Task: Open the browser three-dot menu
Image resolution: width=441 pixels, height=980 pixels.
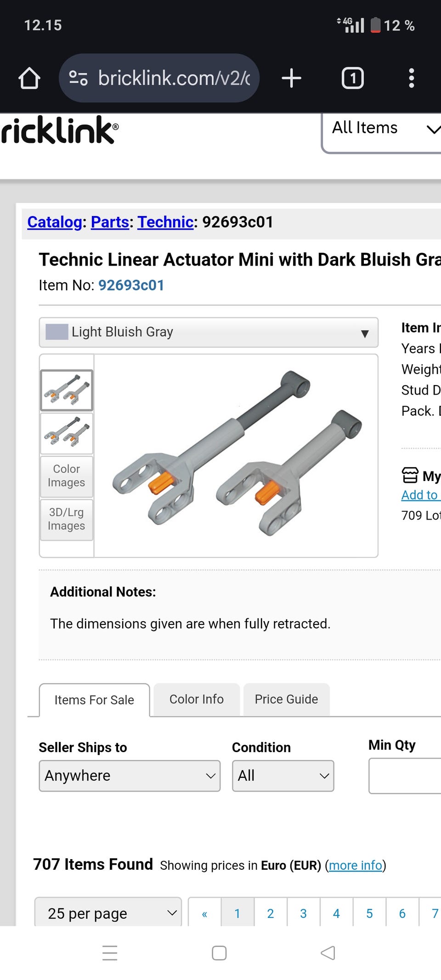Action: 411,78
